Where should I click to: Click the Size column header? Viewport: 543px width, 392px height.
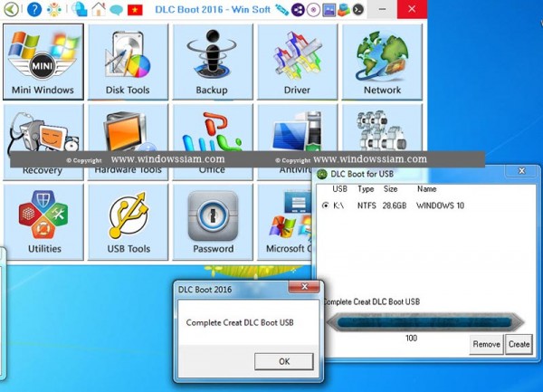(390, 189)
